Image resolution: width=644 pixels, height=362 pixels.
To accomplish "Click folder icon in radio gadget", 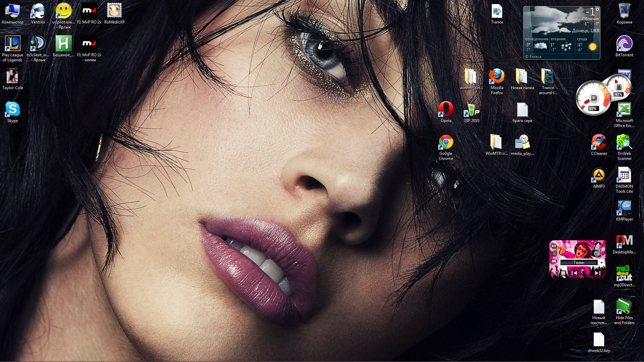I will 554,261.
